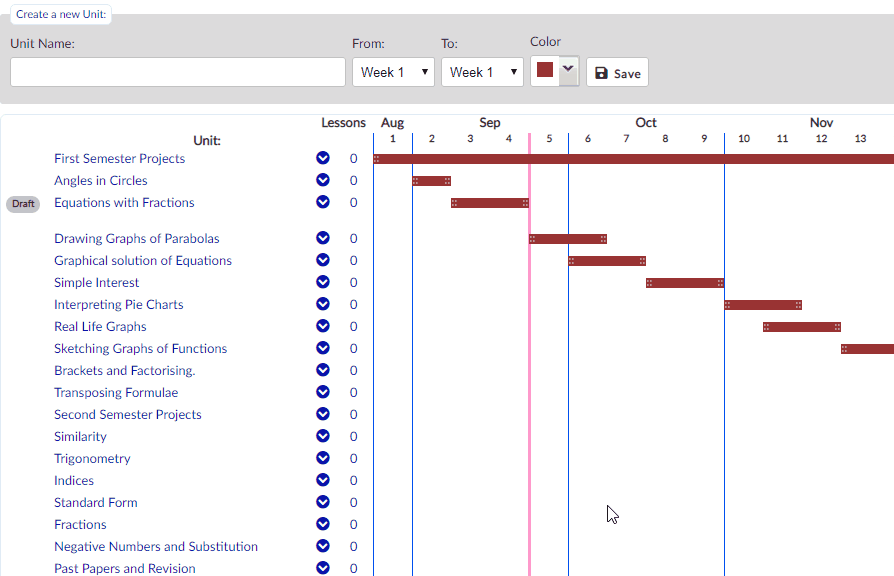Open the Equations with Fractions unit
The image size is (894, 576).
pyautogui.click(x=124, y=202)
